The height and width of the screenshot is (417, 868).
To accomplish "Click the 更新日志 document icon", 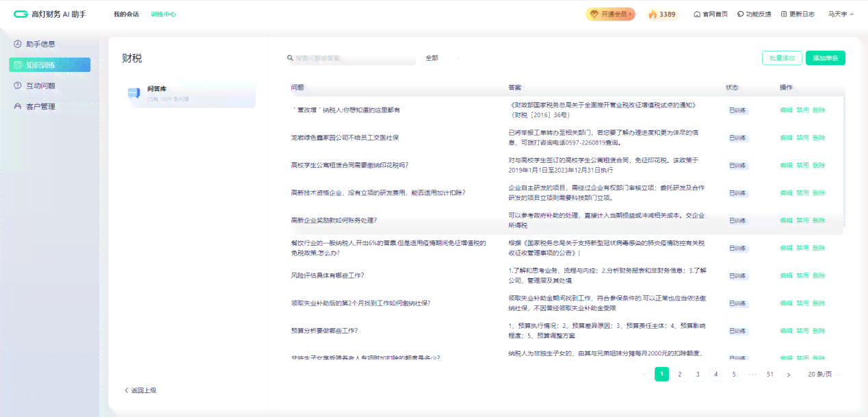I will [x=784, y=14].
